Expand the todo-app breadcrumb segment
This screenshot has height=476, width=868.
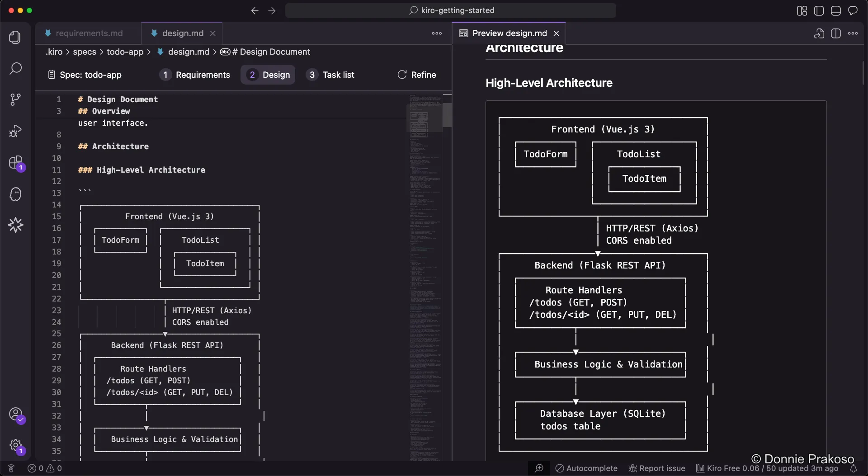pyautogui.click(x=125, y=52)
